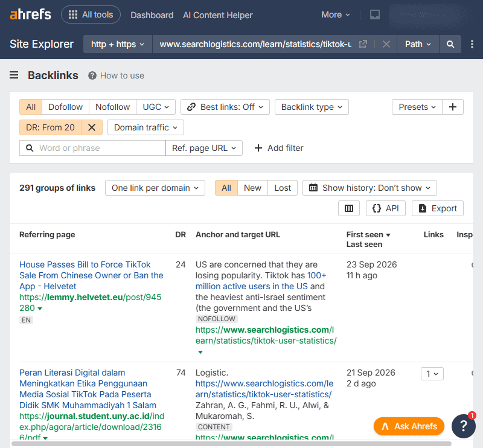Screen dimensions: 483x448
Task: Click the CONTENT tag
Action: tap(214, 427)
